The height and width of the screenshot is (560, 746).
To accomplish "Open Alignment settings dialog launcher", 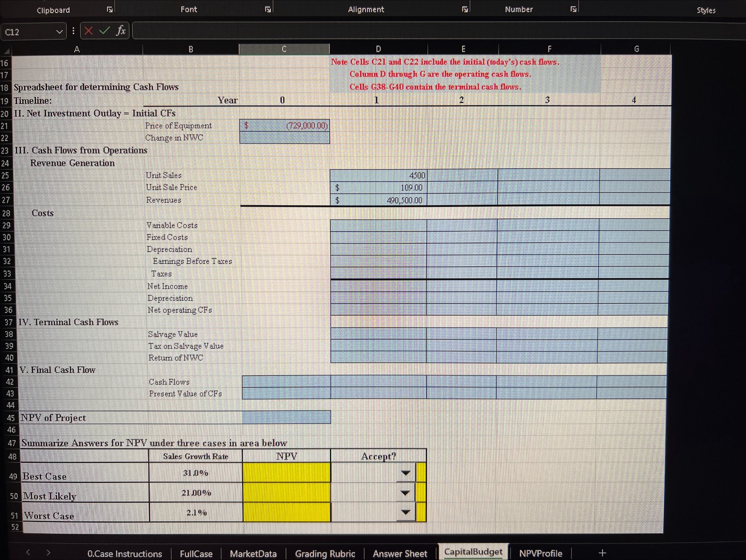I will tap(465, 10).
